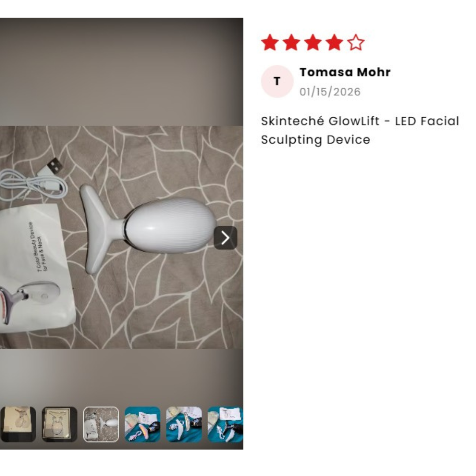Click the empty fifth rating star
The image size is (476, 476).
pos(356,42)
